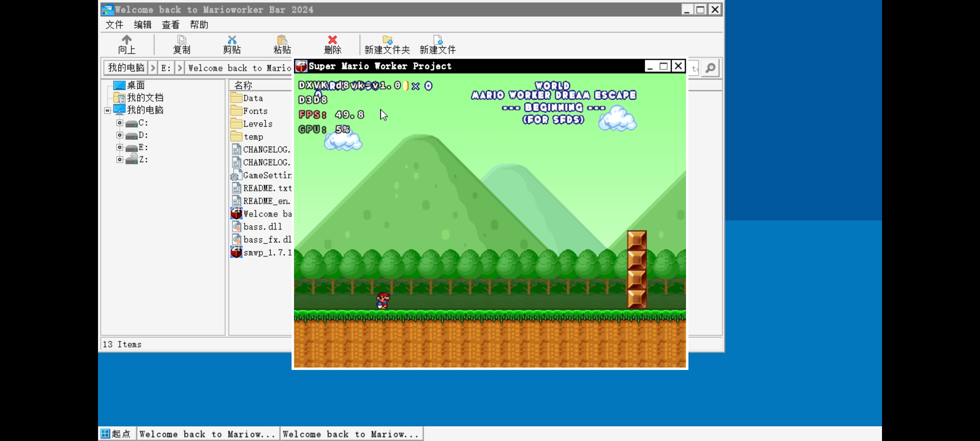Screen dimensions: 980x441
Task: Open the 文件 menu
Action: [x=114, y=24]
